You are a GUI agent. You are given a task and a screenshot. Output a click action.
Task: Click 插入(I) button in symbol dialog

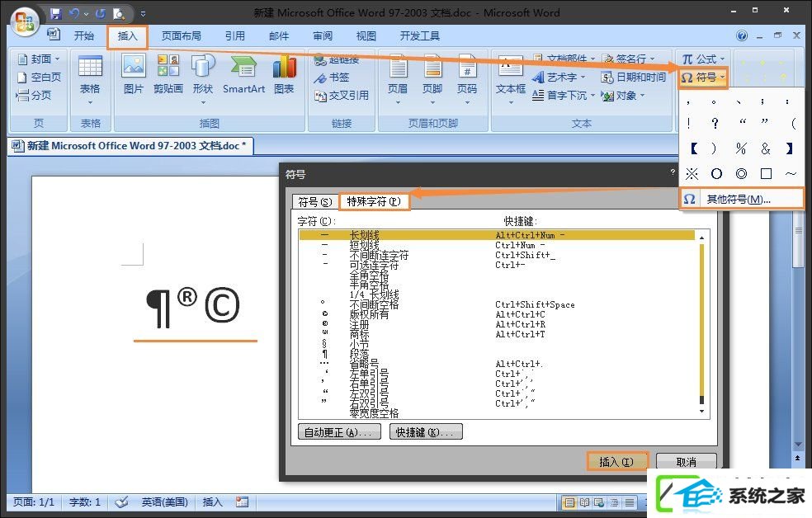616,462
